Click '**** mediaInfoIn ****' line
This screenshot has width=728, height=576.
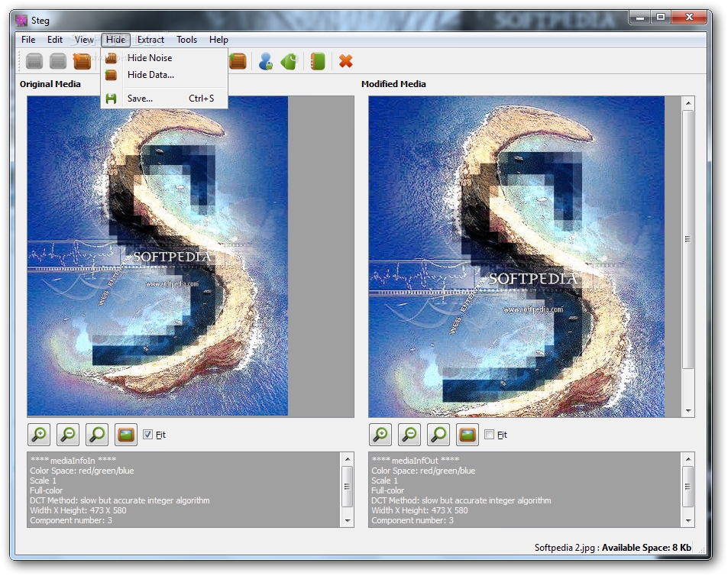(x=73, y=461)
